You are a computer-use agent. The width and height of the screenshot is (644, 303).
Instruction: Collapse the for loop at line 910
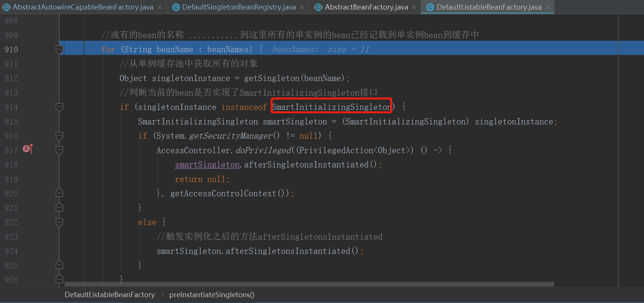coord(59,50)
